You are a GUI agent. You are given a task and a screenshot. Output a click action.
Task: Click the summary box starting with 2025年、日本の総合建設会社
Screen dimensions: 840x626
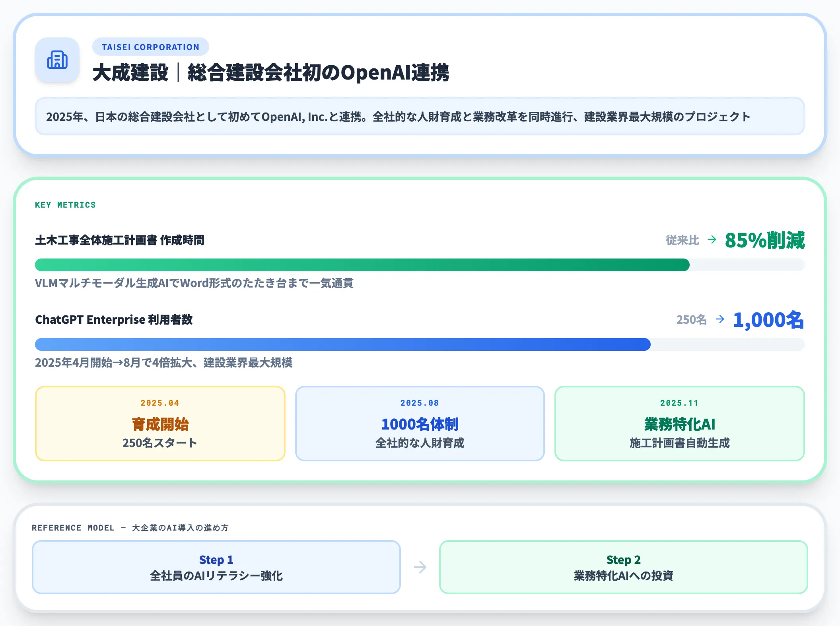pos(420,117)
